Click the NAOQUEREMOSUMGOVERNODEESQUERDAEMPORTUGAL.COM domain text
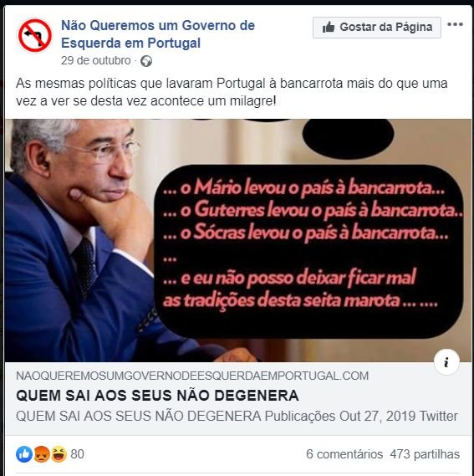This screenshot has height=476, width=474. click(x=192, y=376)
